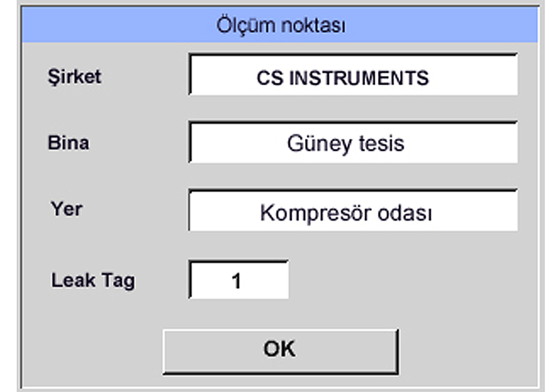
Task: Click the Şirket label
Action: coord(74,76)
